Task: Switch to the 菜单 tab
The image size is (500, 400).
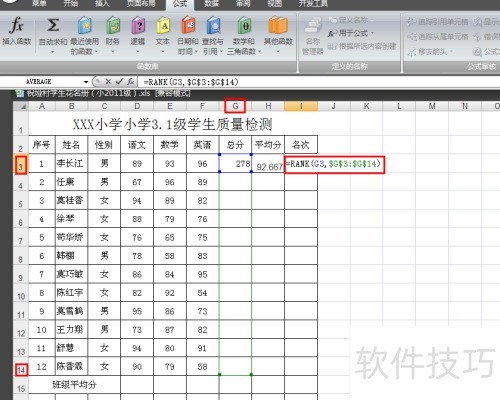Action: click(39, 4)
